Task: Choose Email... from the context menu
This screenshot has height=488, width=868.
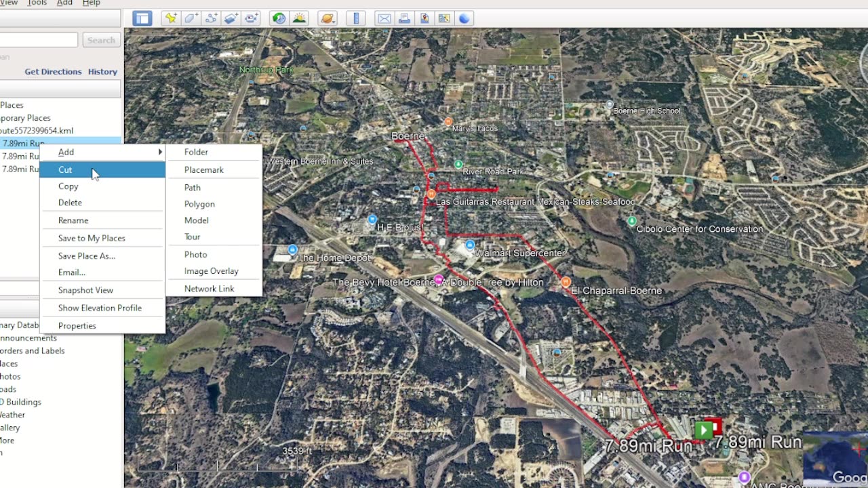Action: (102, 272)
